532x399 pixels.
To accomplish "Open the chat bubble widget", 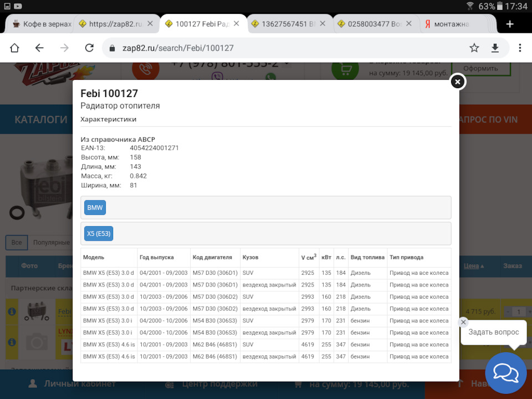I will pyautogui.click(x=505, y=372).
